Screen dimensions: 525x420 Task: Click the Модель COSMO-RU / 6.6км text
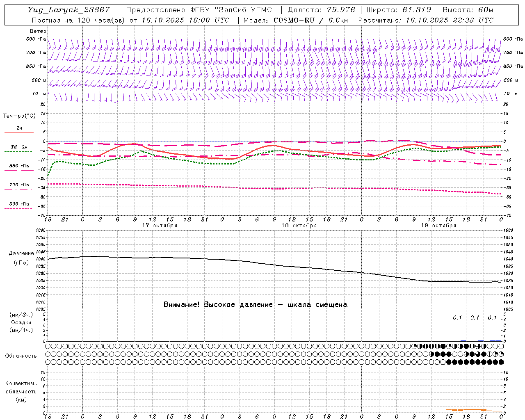[295, 20]
